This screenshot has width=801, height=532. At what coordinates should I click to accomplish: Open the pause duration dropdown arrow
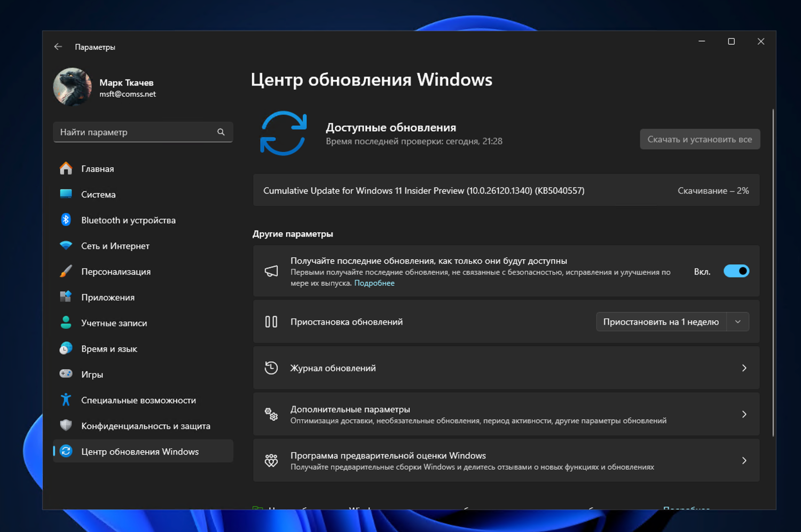tap(738, 322)
